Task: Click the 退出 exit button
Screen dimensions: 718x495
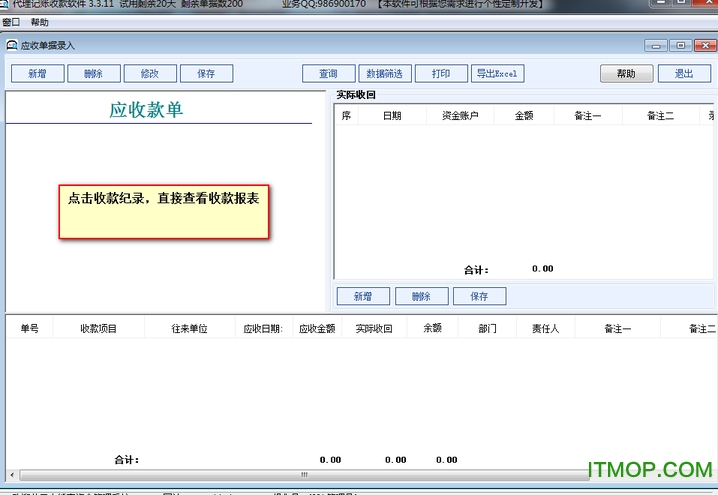Action: tap(684, 74)
